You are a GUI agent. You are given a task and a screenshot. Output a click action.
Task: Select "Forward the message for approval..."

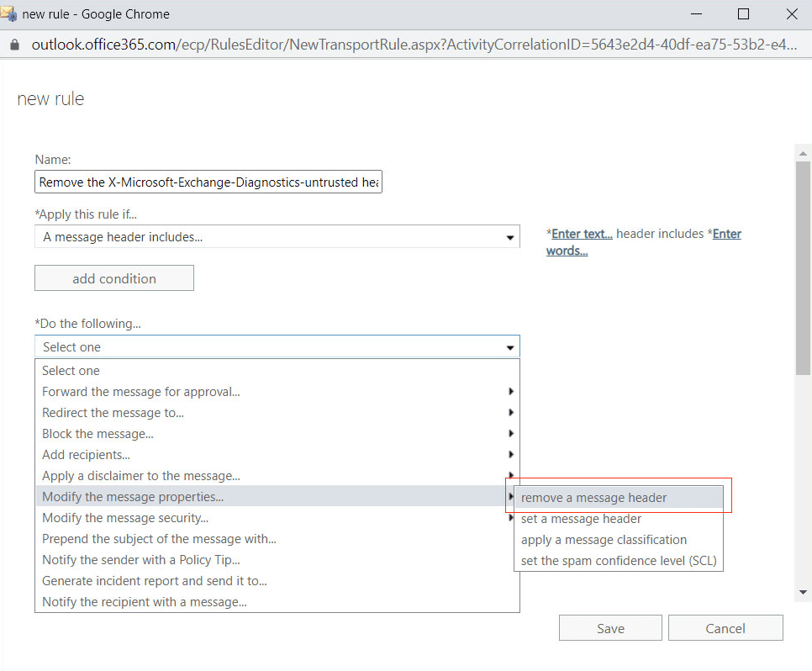tap(140, 391)
